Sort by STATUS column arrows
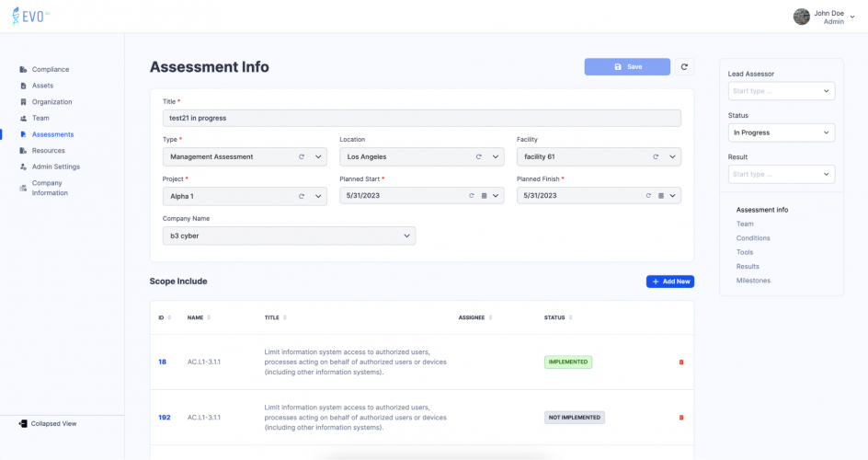The image size is (868, 460). [x=571, y=317]
